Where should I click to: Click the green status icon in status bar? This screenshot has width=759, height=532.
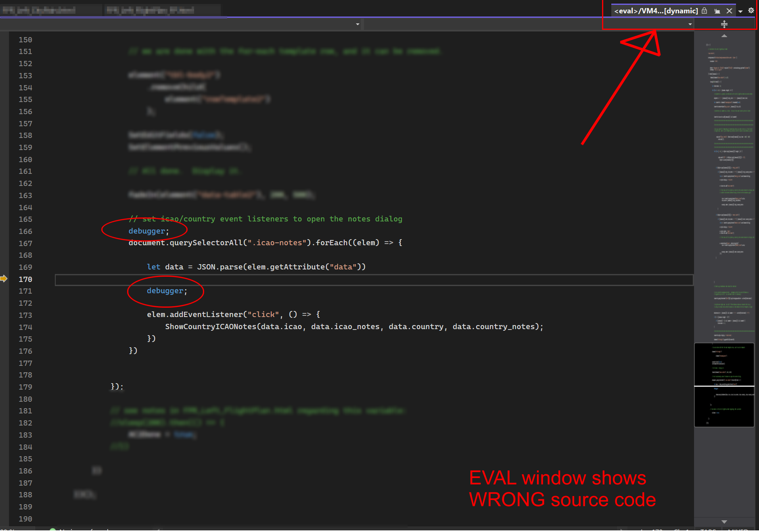pos(52,530)
